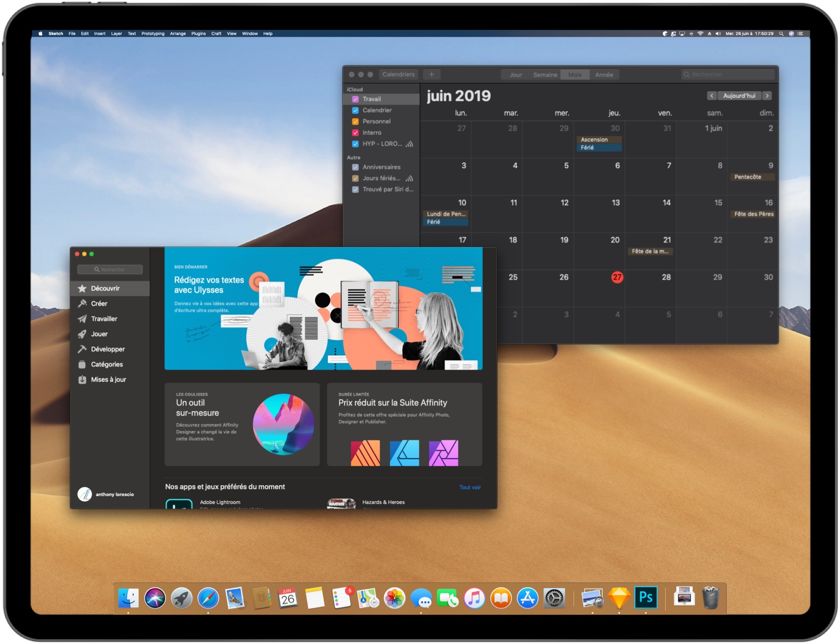Switch Calendar to Semaine view
This screenshot has width=840, height=644.
click(x=545, y=75)
